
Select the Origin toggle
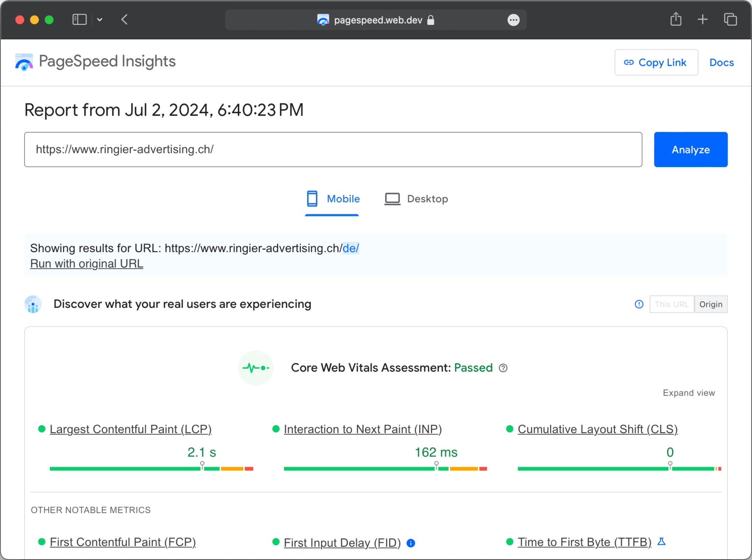point(711,304)
